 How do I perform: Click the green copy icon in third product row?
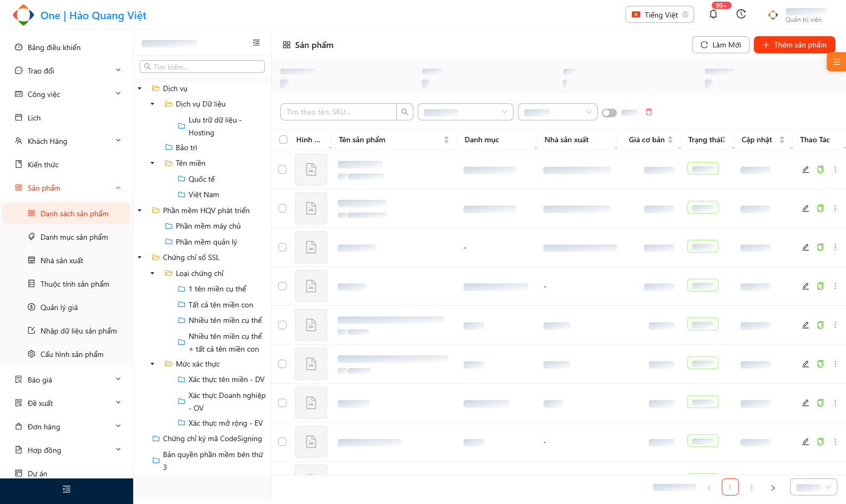point(820,247)
